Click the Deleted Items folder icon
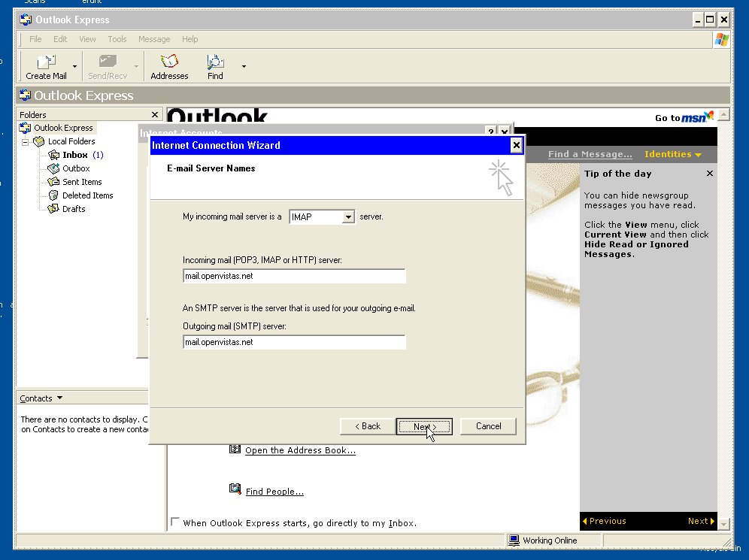This screenshot has height=560, width=749. point(53,195)
